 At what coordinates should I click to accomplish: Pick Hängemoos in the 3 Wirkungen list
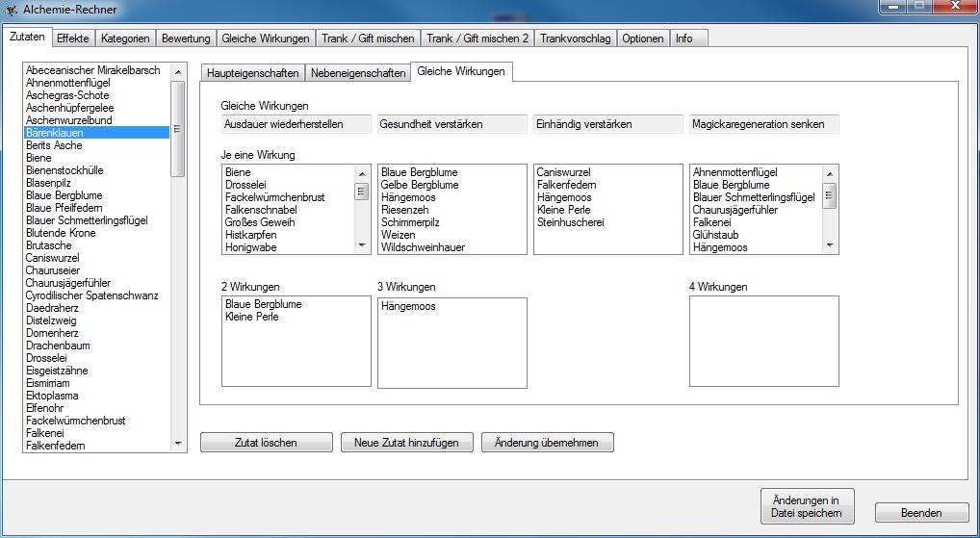tap(408, 306)
